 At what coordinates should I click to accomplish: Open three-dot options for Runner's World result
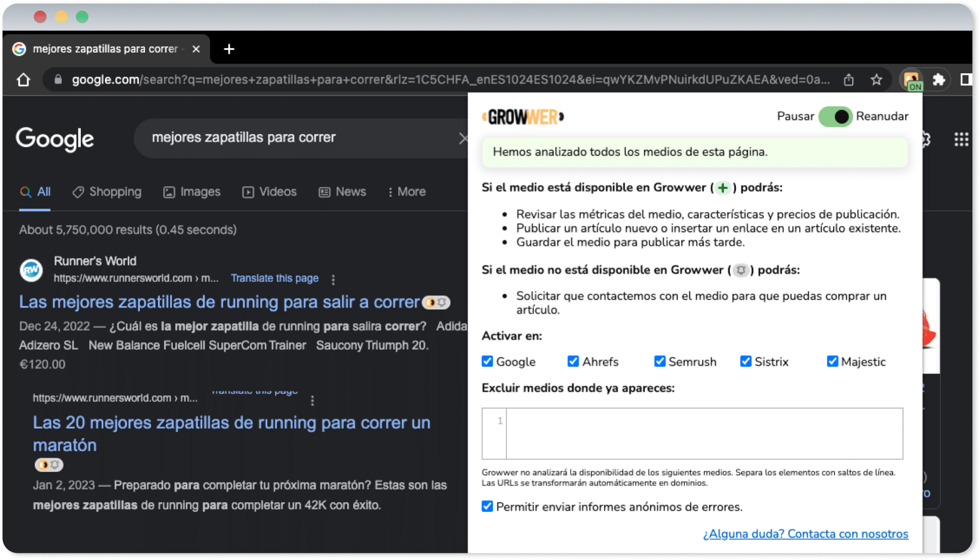pyautogui.click(x=333, y=279)
